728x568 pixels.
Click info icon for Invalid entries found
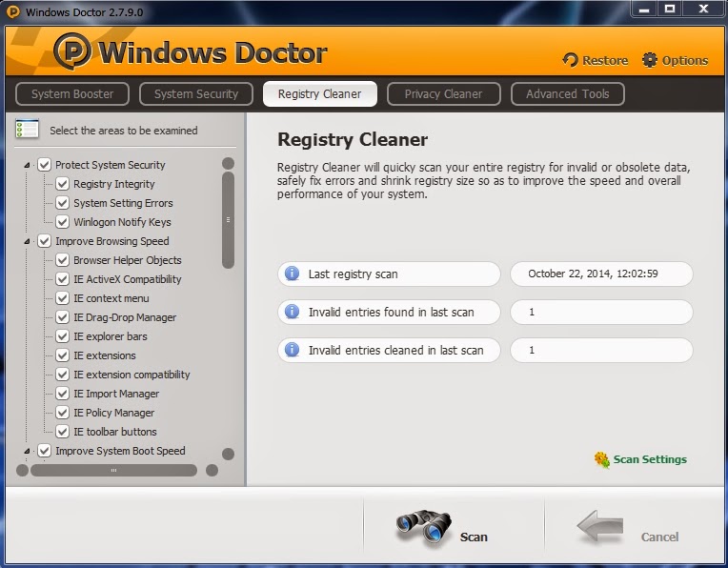click(292, 312)
